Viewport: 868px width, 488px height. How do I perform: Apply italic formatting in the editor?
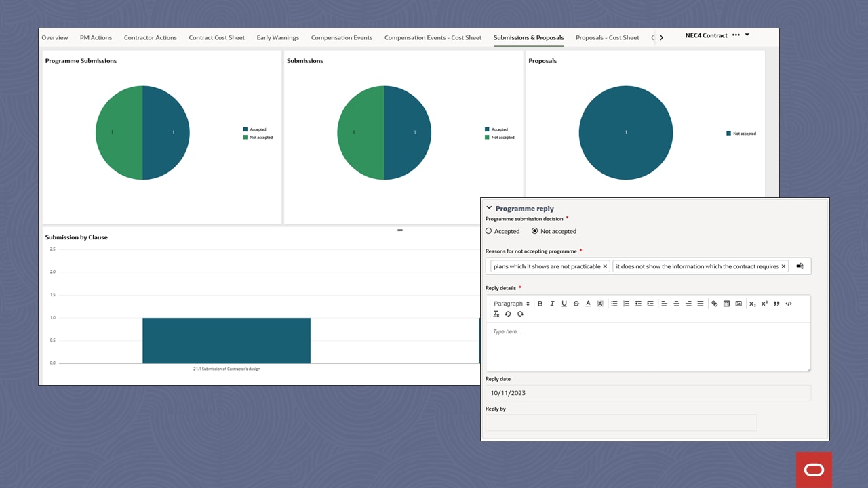pos(552,304)
